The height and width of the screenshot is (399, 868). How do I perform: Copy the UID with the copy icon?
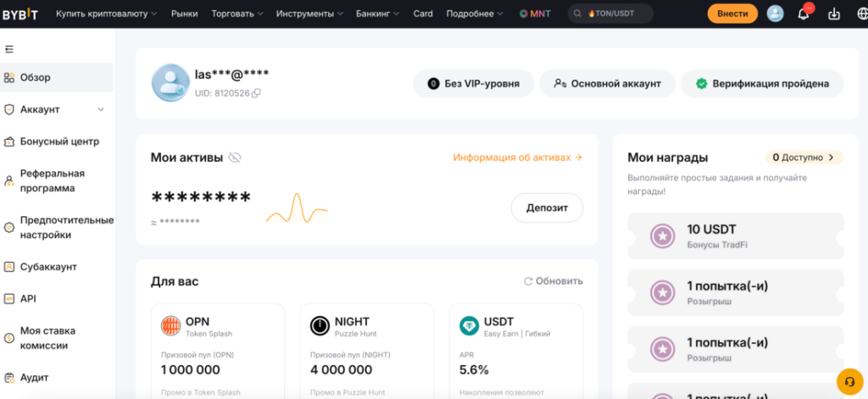point(256,92)
